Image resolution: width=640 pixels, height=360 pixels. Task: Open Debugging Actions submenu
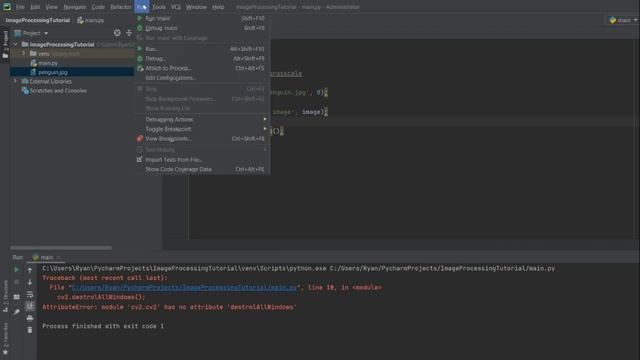pos(203,119)
